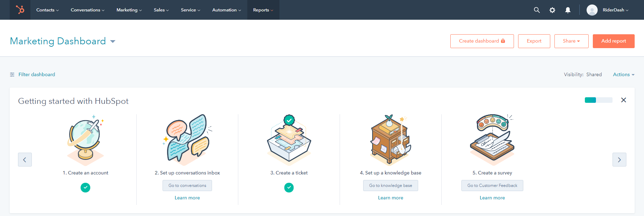Open settings gear icon
The width and height of the screenshot is (644, 216).
point(552,10)
